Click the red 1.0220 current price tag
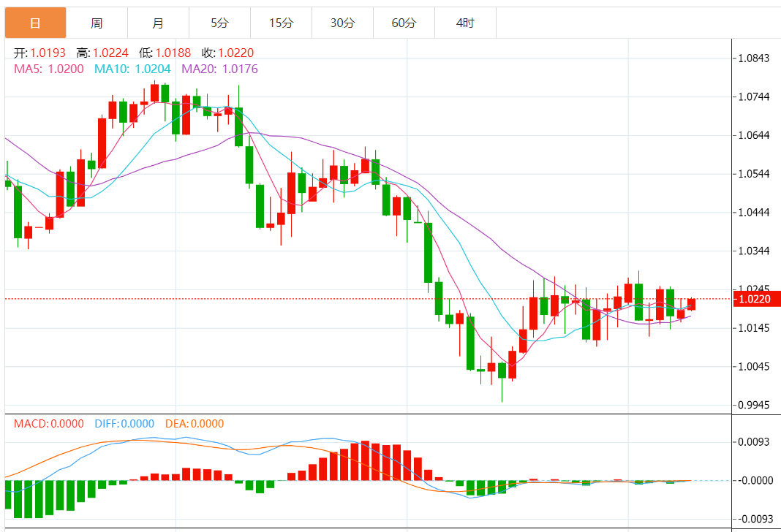The width and height of the screenshot is (781, 532). coord(757,299)
